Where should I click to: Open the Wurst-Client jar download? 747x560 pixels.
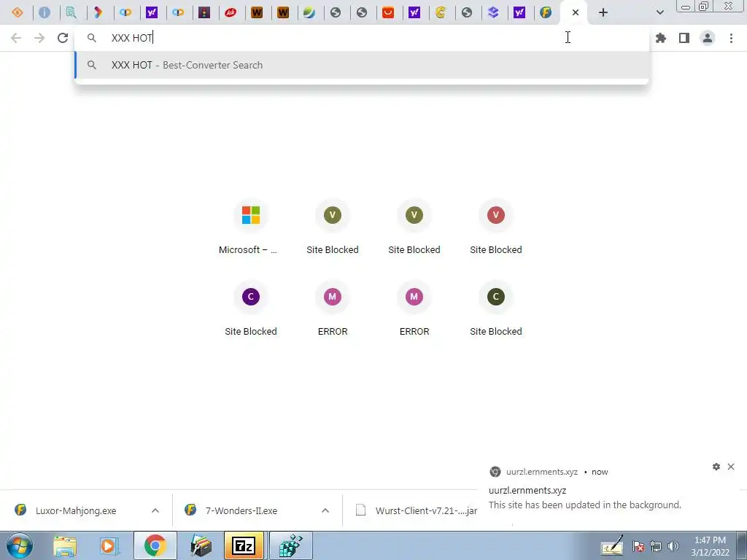pos(415,510)
